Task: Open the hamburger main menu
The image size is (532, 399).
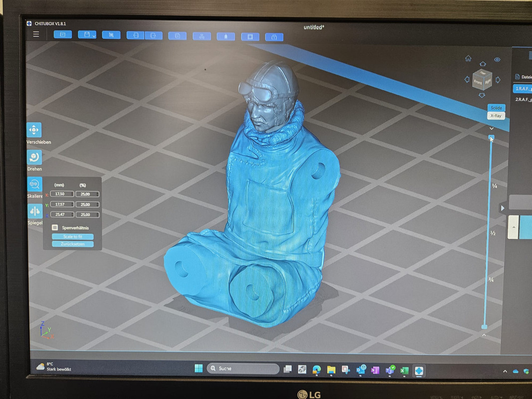Action: point(36,34)
